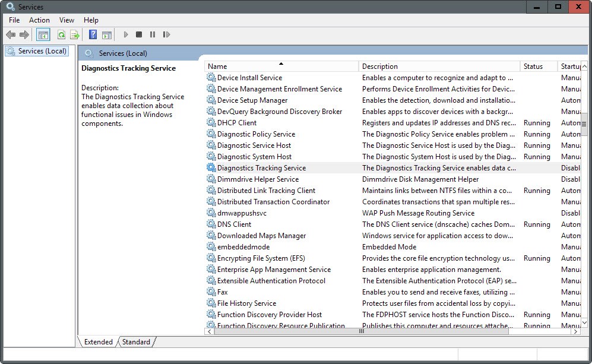Click the Stop Service square icon
Screen dimensions: 592x364
click(x=139, y=35)
